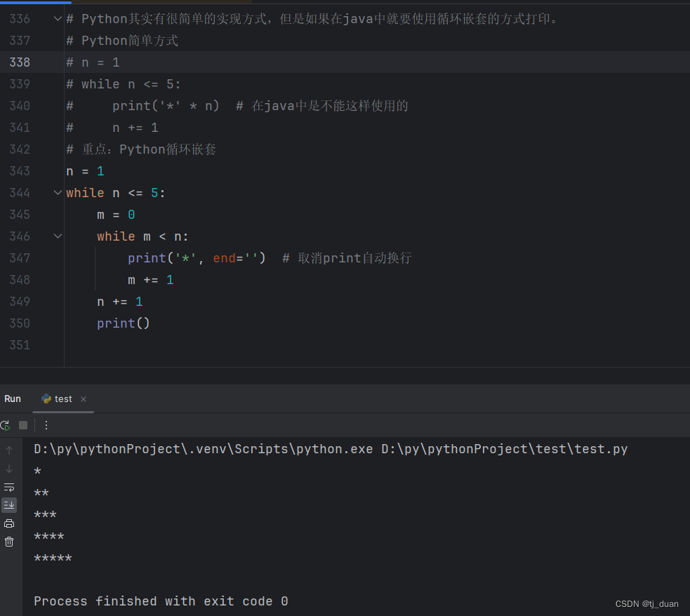Click the 'n += 1' statement on line 349

pyautogui.click(x=120, y=302)
